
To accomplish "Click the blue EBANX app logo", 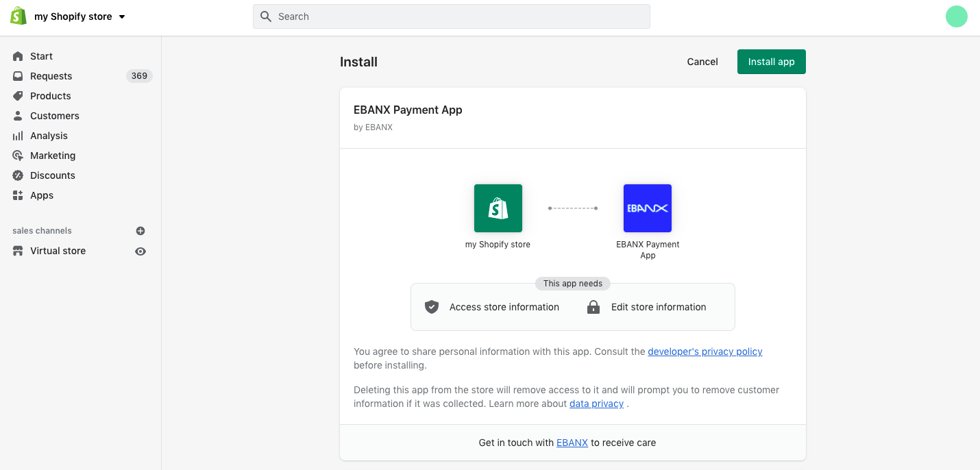I will (647, 208).
